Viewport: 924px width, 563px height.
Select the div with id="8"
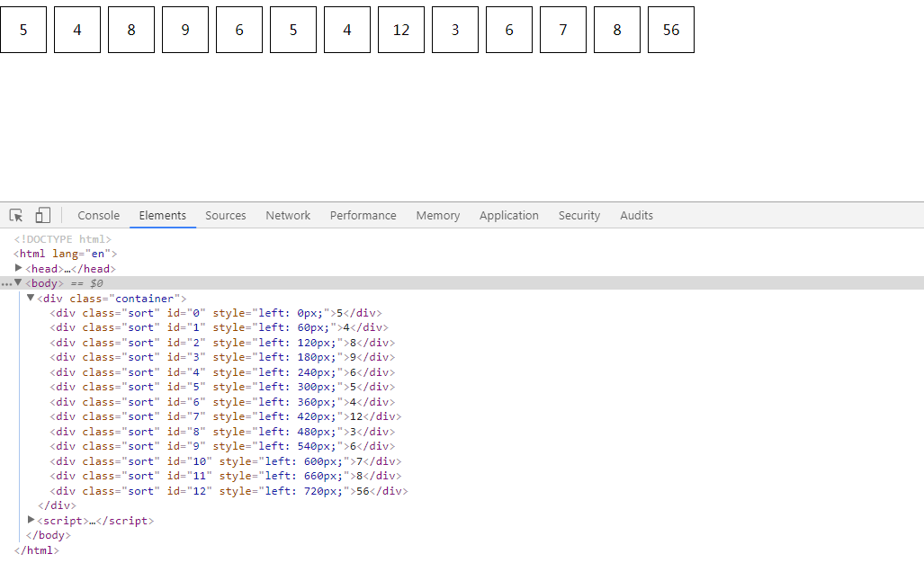tap(223, 432)
